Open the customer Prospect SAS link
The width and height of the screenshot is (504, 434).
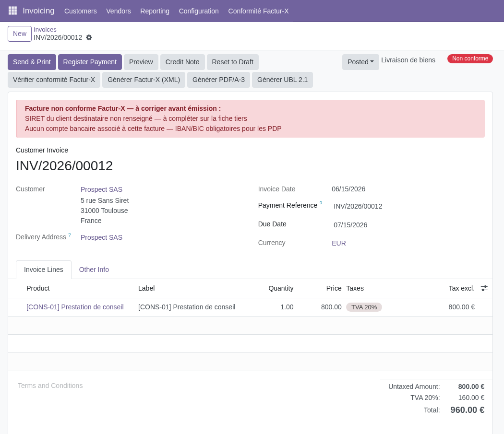point(101,189)
